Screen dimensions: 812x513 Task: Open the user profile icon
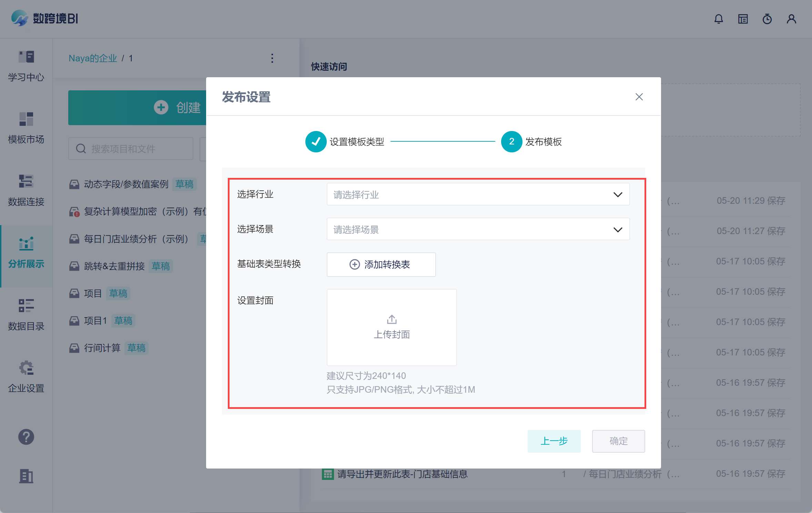[x=791, y=19]
